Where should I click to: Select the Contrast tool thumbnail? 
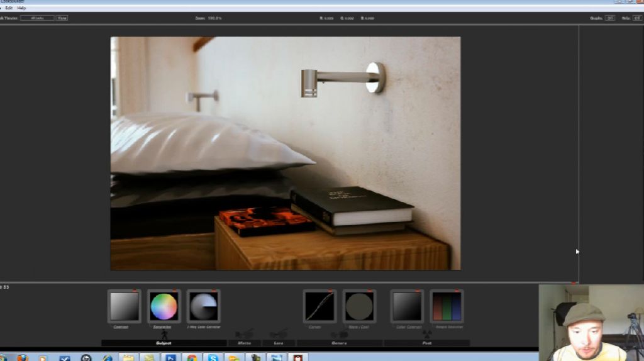pyautogui.click(x=124, y=306)
